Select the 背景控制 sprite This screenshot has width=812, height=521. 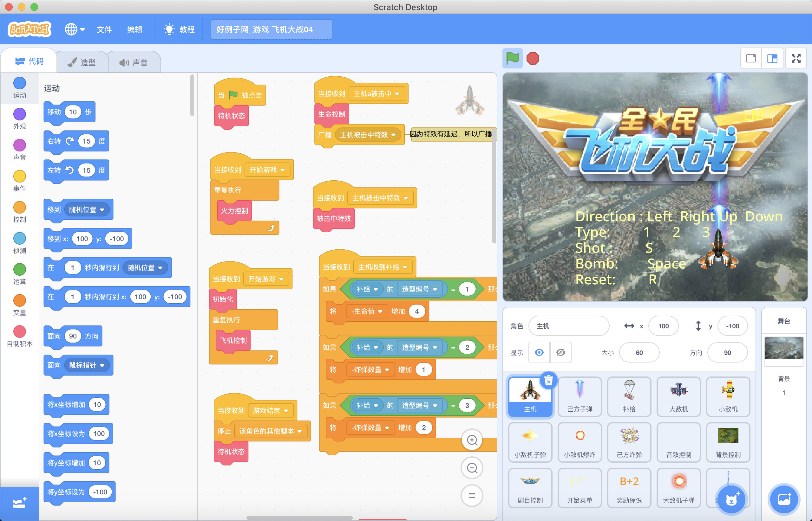tap(728, 442)
